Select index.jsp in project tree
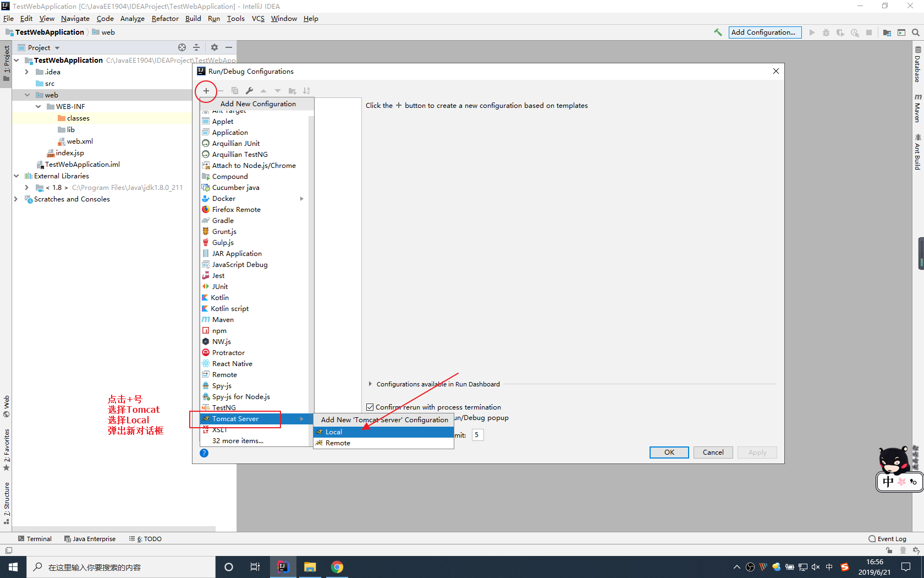This screenshot has width=924, height=578. click(x=65, y=153)
